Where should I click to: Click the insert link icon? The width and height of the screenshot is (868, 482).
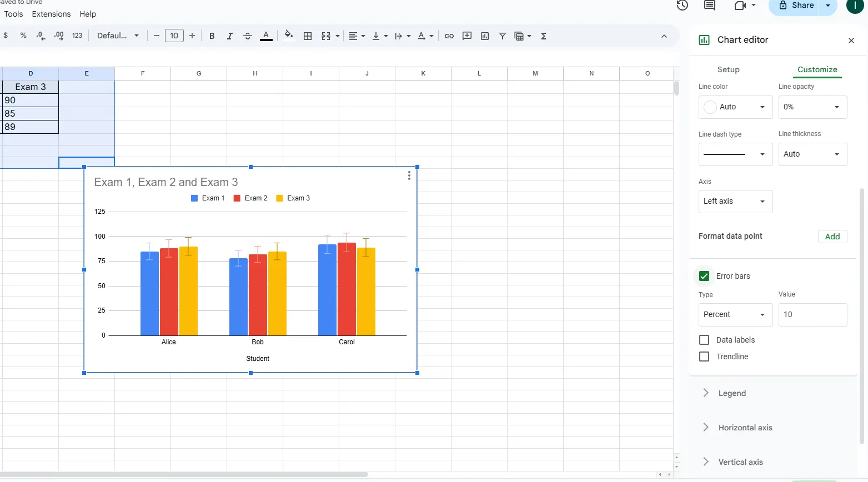pyautogui.click(x=449, y=36)
